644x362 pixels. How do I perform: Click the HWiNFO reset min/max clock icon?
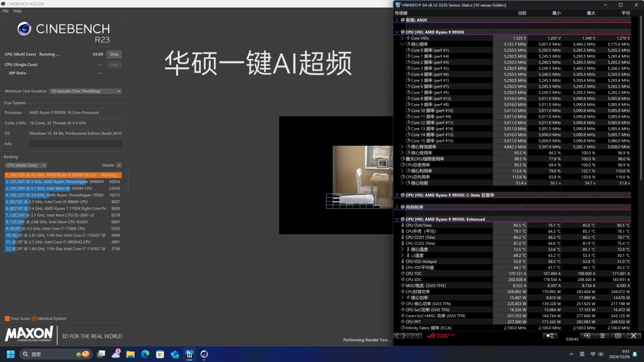pyautogui.click(x=587, y=336)
